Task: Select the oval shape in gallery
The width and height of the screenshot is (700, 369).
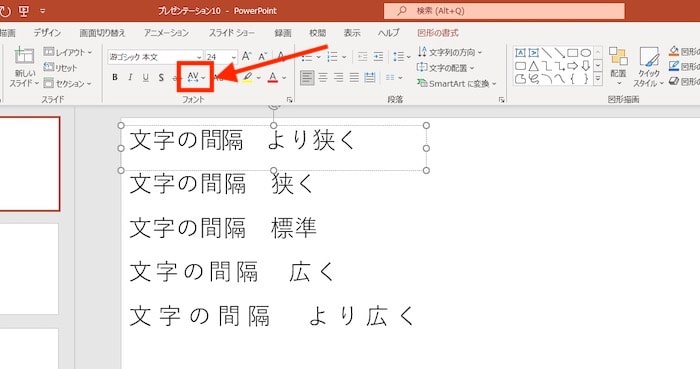Action: pyautogui.click(x=586, y=53)
